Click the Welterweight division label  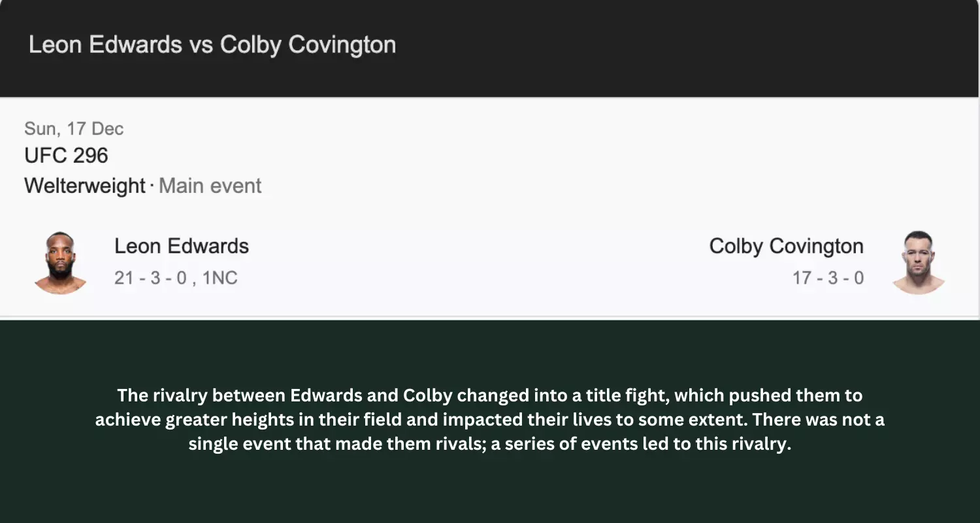pyautogui.click(x=85, y=186)
